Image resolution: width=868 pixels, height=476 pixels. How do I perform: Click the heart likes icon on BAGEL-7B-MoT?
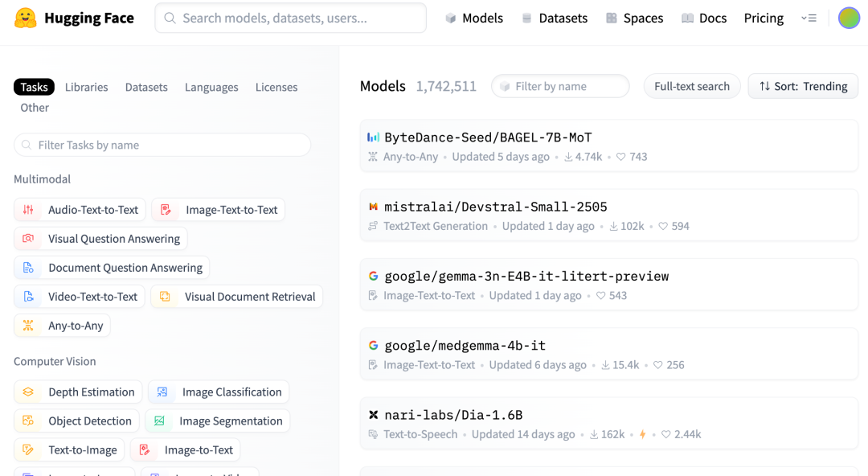[x=621, y=157]
